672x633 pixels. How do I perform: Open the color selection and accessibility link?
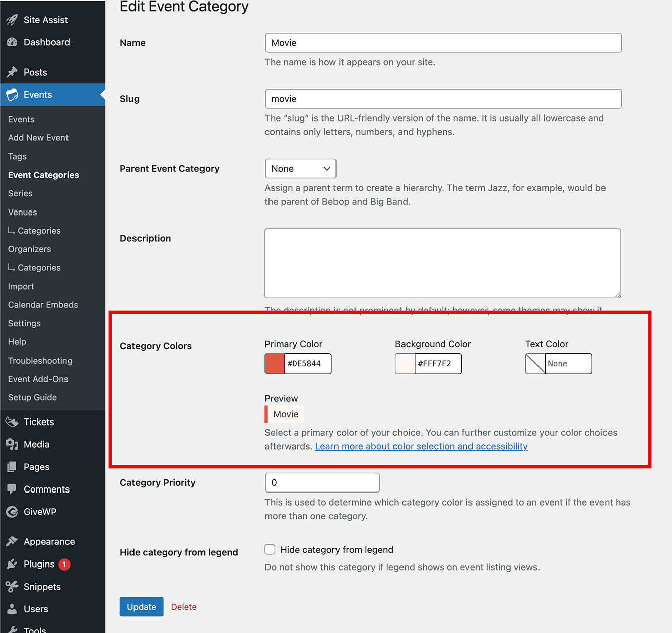tap(421, 446)
